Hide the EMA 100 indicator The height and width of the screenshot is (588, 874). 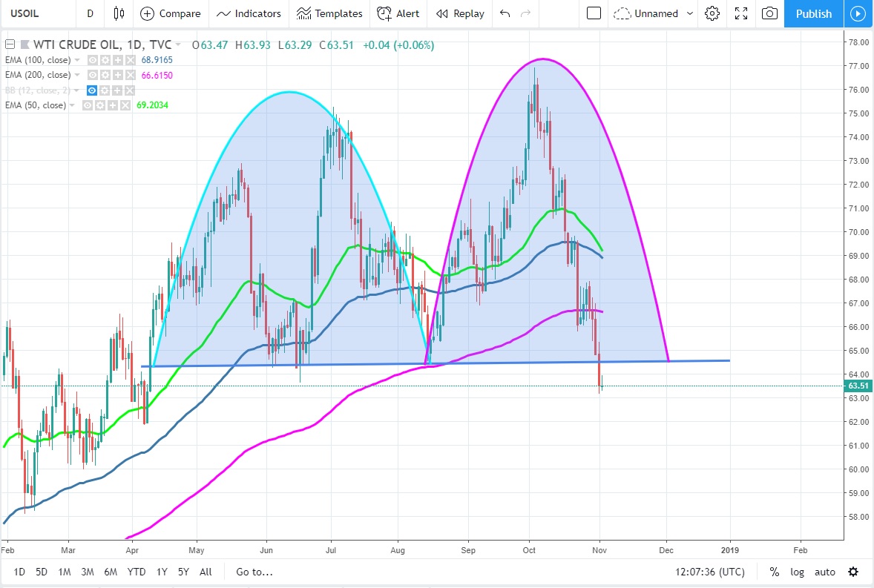pyautogui.click(x=93, y=60)
